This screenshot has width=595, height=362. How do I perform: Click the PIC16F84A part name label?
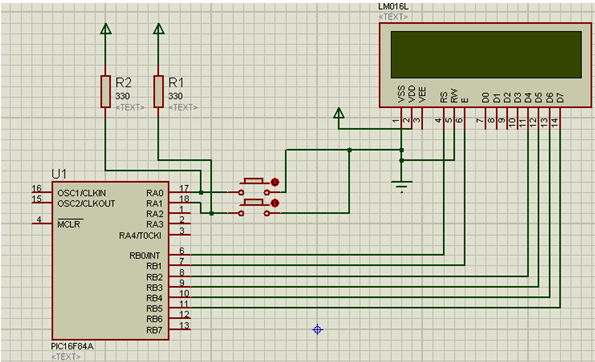(x=72, y=346)
